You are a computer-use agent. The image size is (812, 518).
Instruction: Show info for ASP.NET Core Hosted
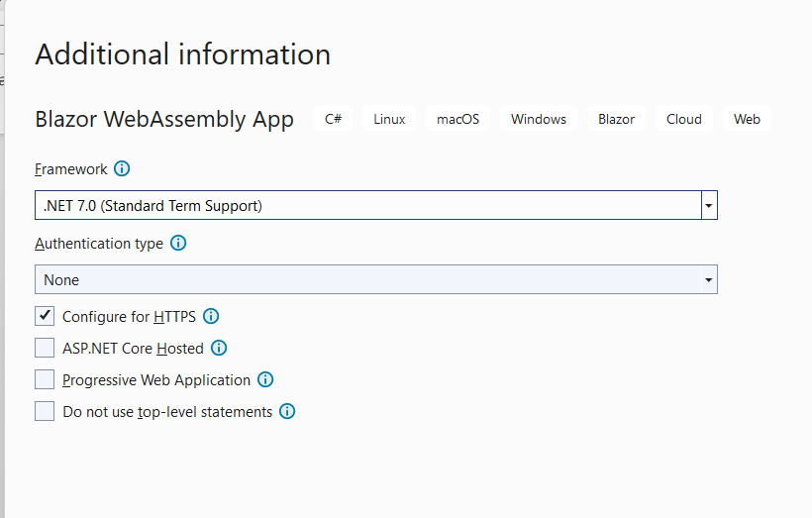pyautogui.click(x=219, y=349)
